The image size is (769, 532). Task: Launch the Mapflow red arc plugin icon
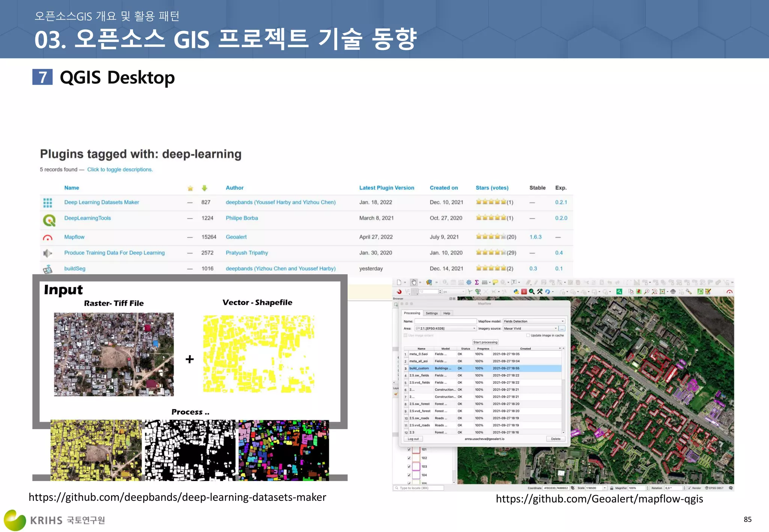[730, 292]
